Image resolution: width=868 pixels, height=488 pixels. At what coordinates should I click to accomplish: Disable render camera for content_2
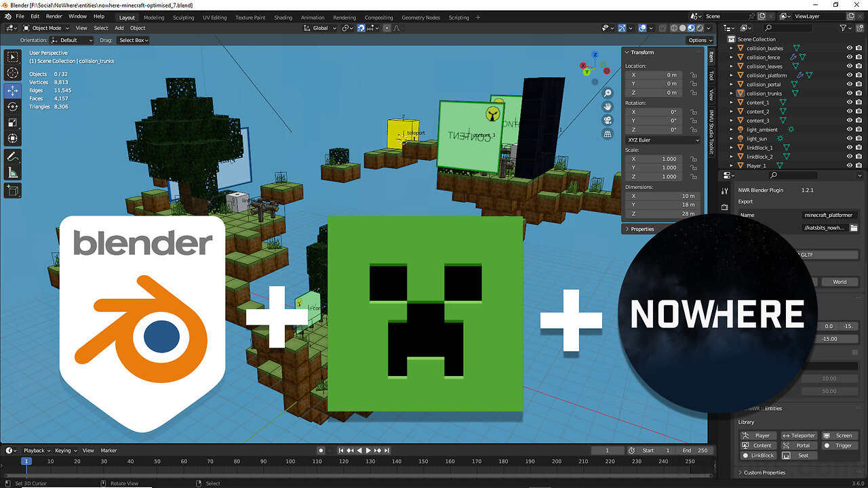[859, 111]
